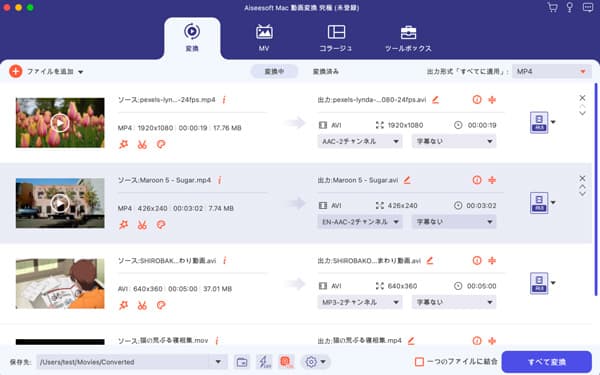Play the pexels tulip video thumbnail

coord(60,123)
